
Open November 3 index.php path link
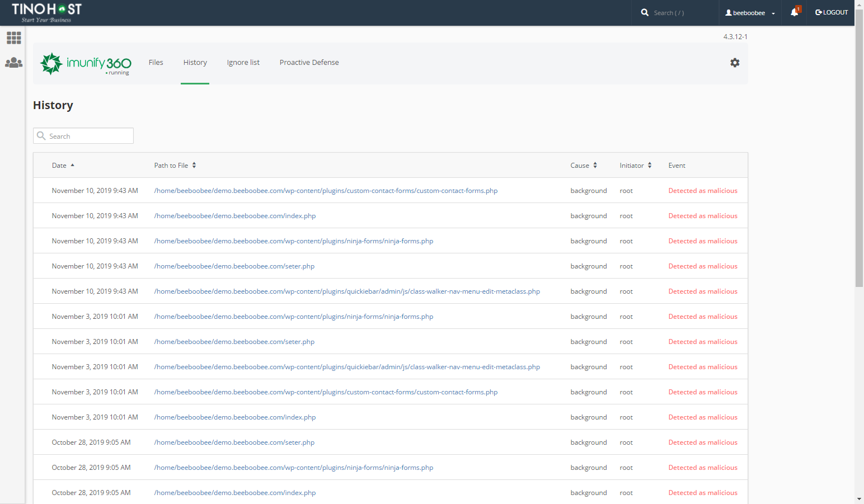tap(235, 417)
